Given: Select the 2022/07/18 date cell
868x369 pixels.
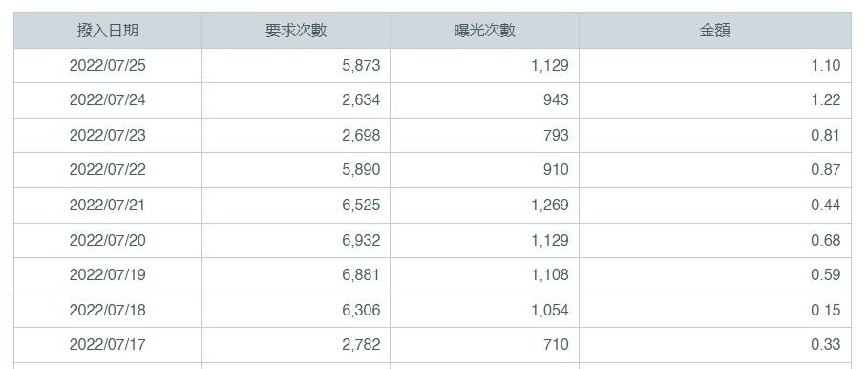Looking at the screenshot, I should pyautogui.click(x=107, y=311).
